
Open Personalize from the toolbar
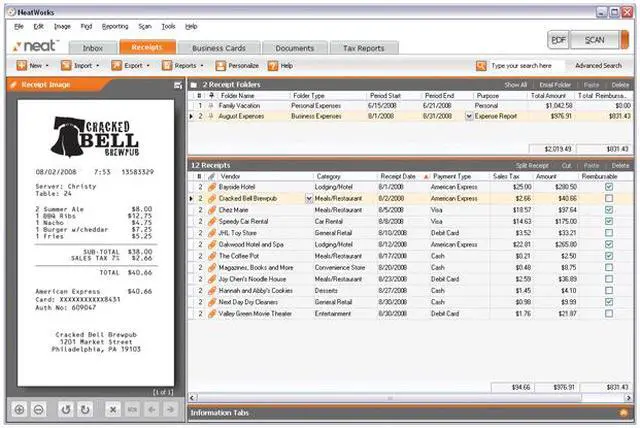pyautogui.click(x=237, y=66)
